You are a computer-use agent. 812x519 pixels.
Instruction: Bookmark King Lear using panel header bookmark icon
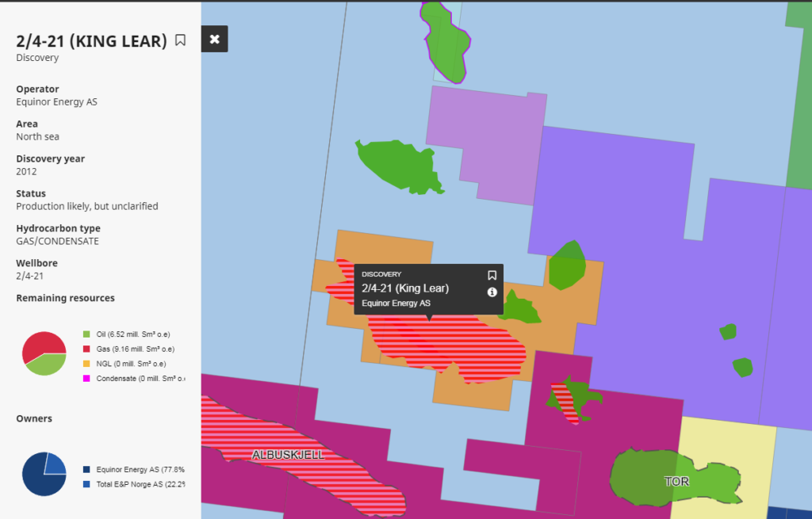(x=180, y=40)
